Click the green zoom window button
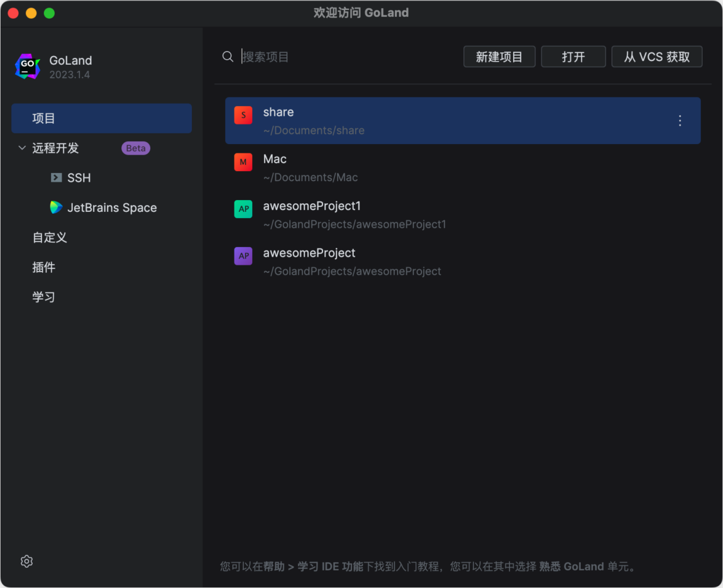 (x=49, y=13)
